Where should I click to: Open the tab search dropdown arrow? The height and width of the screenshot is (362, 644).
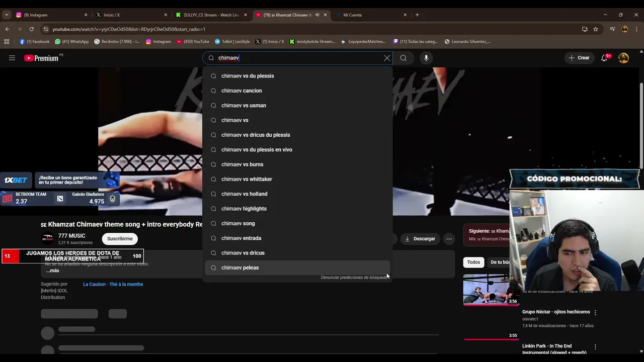[7, 15]
